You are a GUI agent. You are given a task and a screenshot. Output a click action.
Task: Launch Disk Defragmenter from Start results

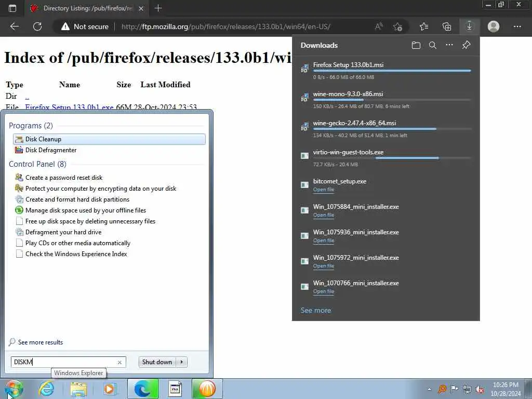click(109, 150)
